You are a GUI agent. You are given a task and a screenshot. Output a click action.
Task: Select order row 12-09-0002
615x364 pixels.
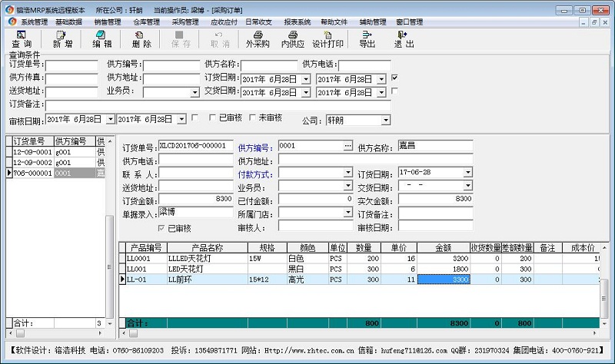55,163
